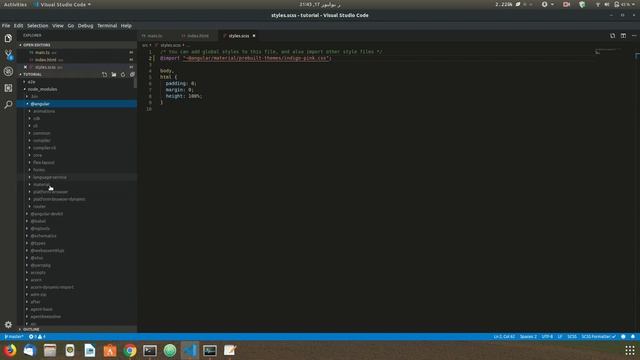This screenshot has height=360, width=640.
Task: Change UTF-8 file encoding in status bar
Action: [x=547, y=337]
